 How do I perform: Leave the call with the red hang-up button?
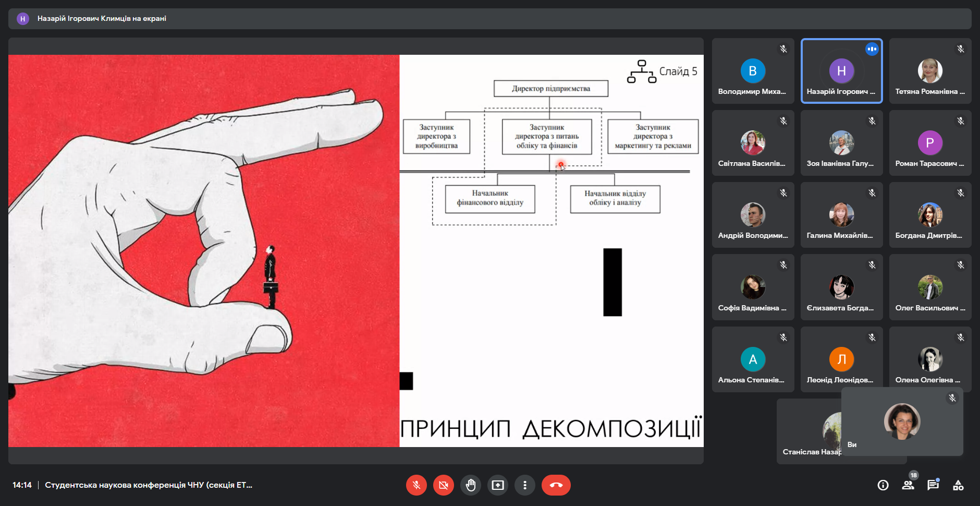click(556, 485)
